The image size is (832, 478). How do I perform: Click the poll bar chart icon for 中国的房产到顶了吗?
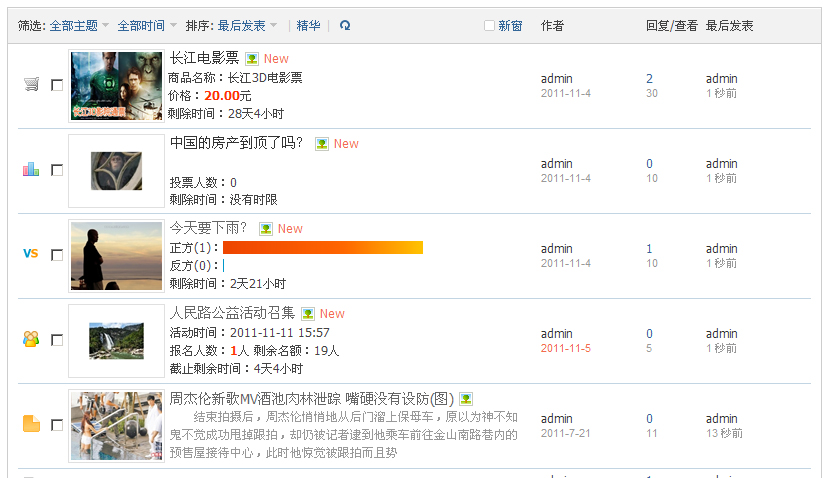(x=31, y=169)
